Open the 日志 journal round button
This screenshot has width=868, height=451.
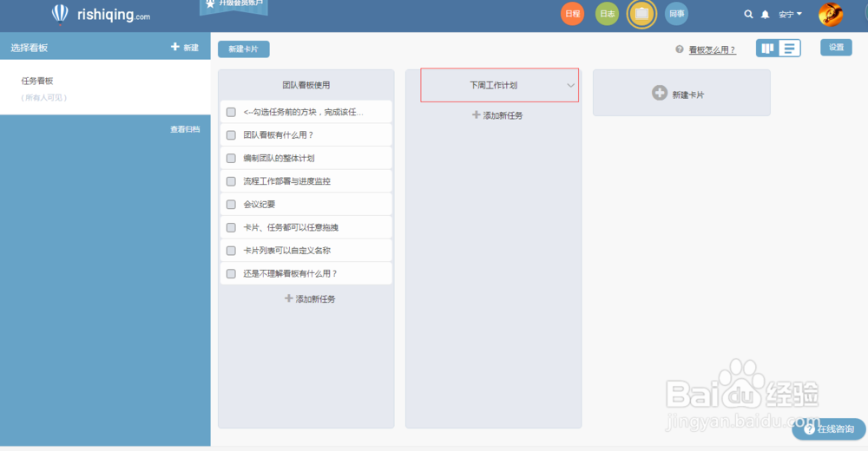(x=608, y=14)
